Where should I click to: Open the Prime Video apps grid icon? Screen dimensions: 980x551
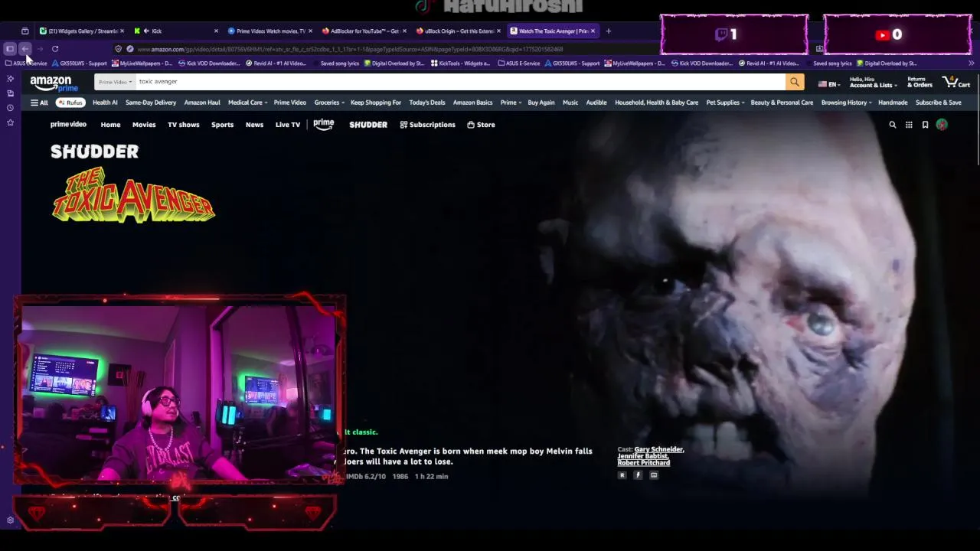[909, 125]
